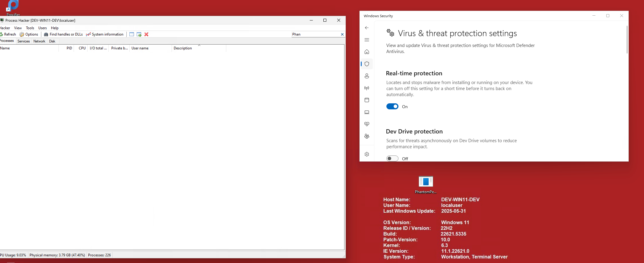Open Settings gear in Windows Security
The height and width of the screenshot is (263, 644).
367,154
